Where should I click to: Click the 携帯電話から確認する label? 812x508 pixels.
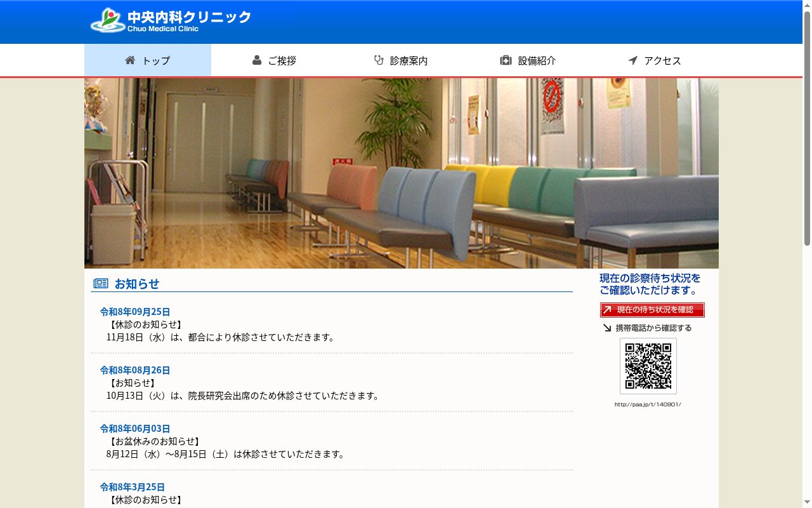[653, 328]
